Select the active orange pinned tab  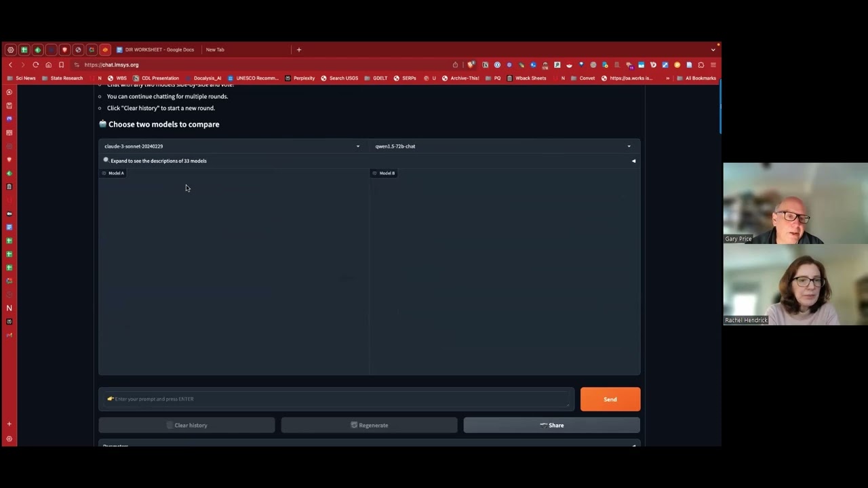pyautogui.click(x=105, y=49)
